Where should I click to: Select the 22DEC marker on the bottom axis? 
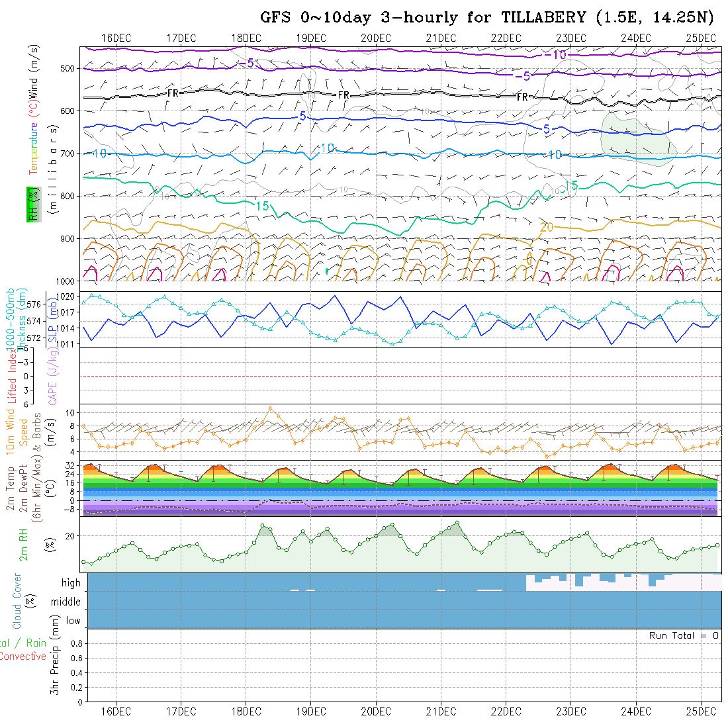coord(506,711)
